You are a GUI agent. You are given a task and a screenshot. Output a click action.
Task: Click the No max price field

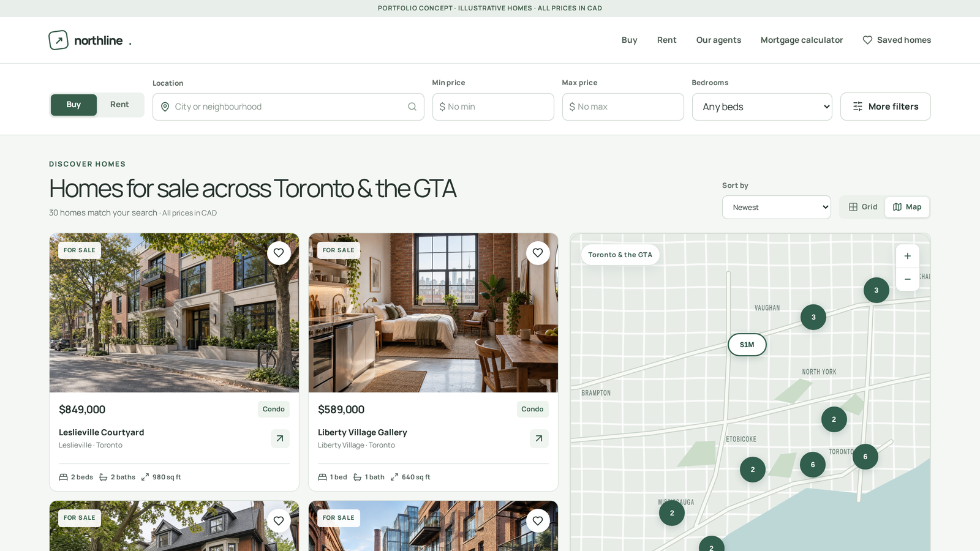click(623, 107)
